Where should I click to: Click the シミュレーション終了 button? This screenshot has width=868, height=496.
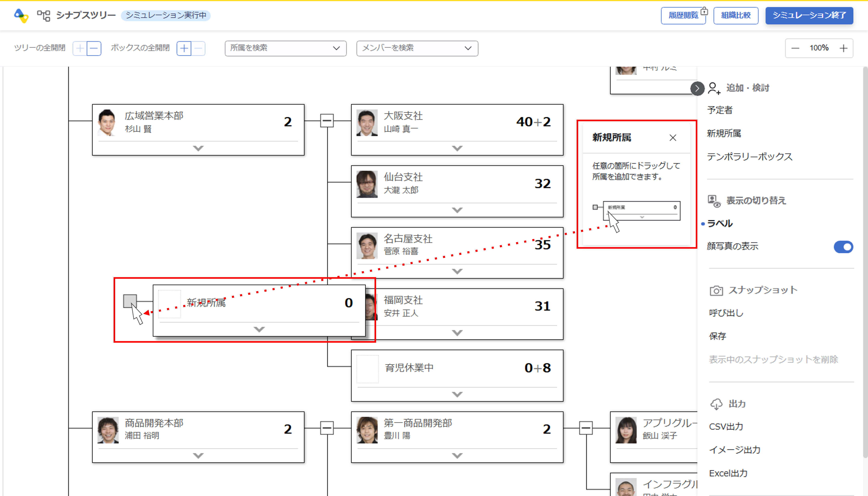point(809,15)
